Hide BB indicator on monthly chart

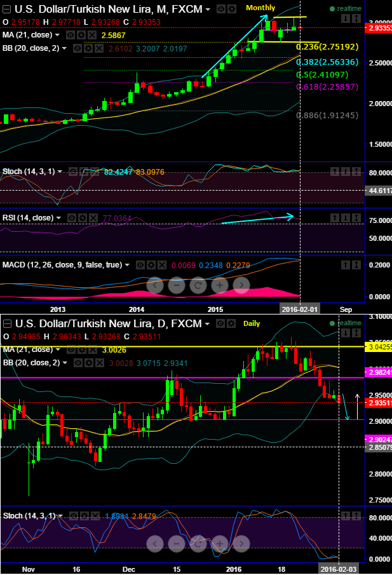(78, 48)
